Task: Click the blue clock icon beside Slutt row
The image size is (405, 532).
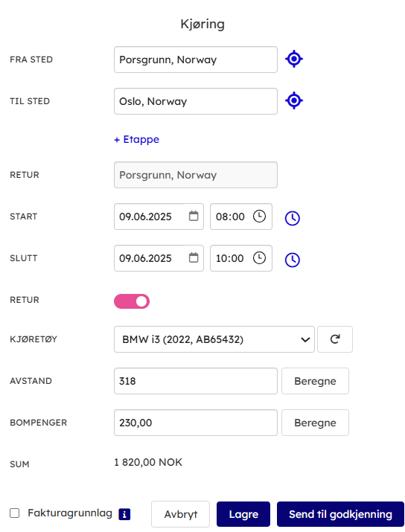Action: 293,260
